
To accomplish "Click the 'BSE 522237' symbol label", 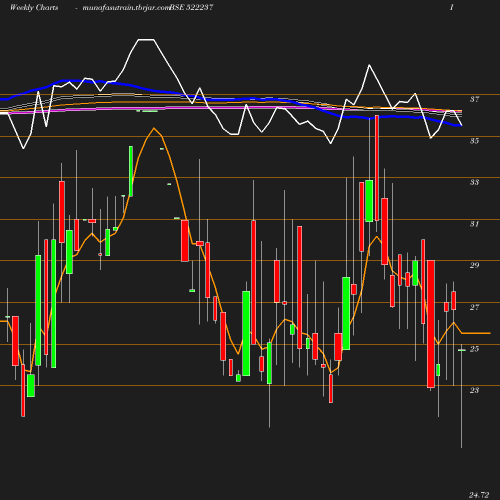I will (191, 7).
